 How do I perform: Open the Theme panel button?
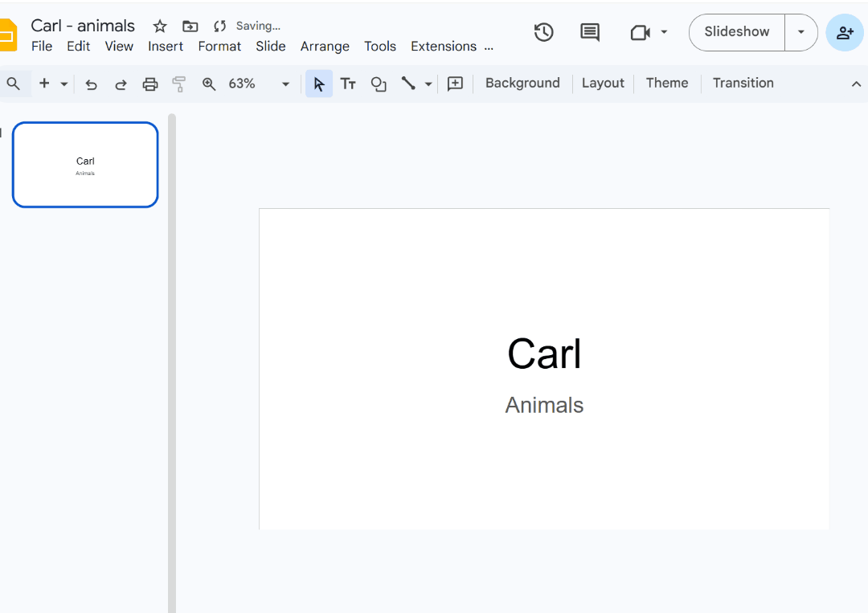pos(667,83)
